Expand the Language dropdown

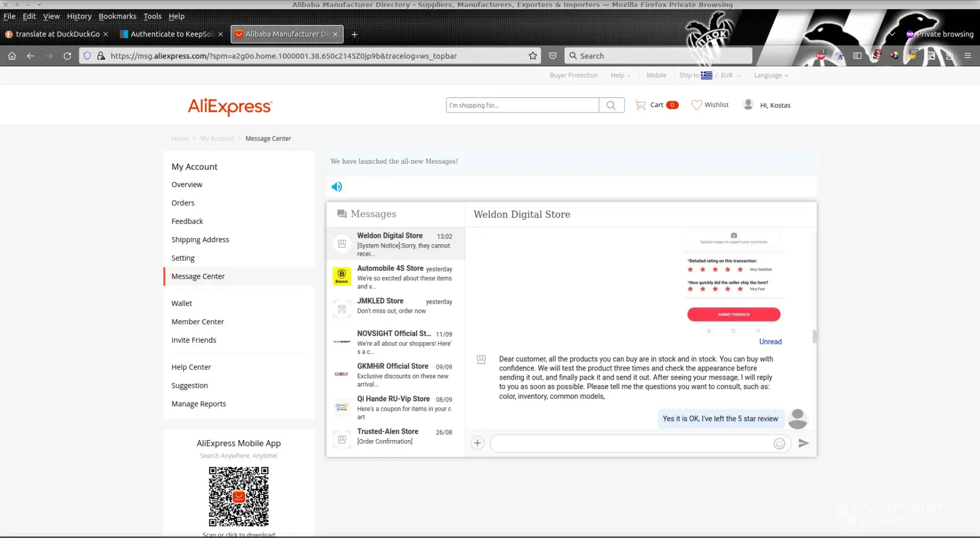(x=770, y=76)
